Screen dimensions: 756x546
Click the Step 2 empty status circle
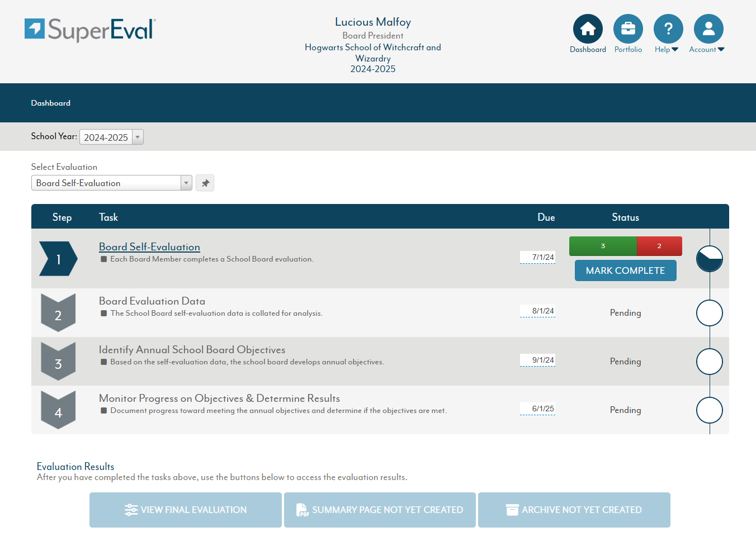709,313
